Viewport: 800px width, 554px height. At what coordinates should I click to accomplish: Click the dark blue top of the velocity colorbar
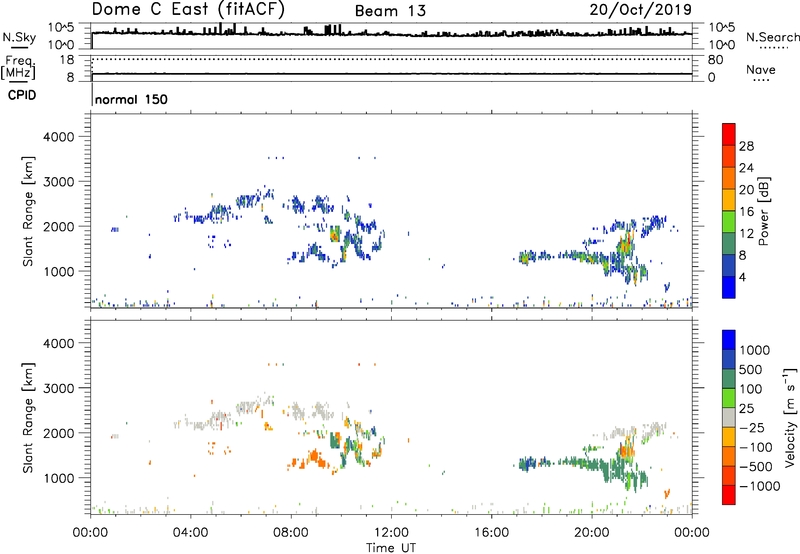point(729,340)
